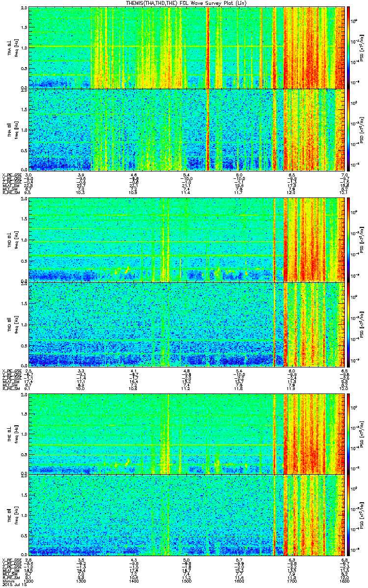Click the 1200 time tick label
The height and width of the screenshot is (588, 368).
[29, 581]
